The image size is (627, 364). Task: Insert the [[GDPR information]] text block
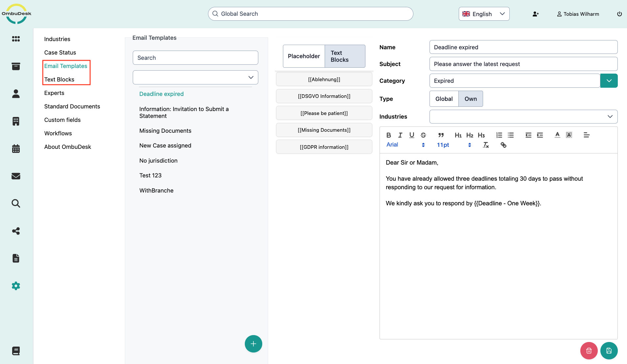pyautogui.click(x=324, y=147)
